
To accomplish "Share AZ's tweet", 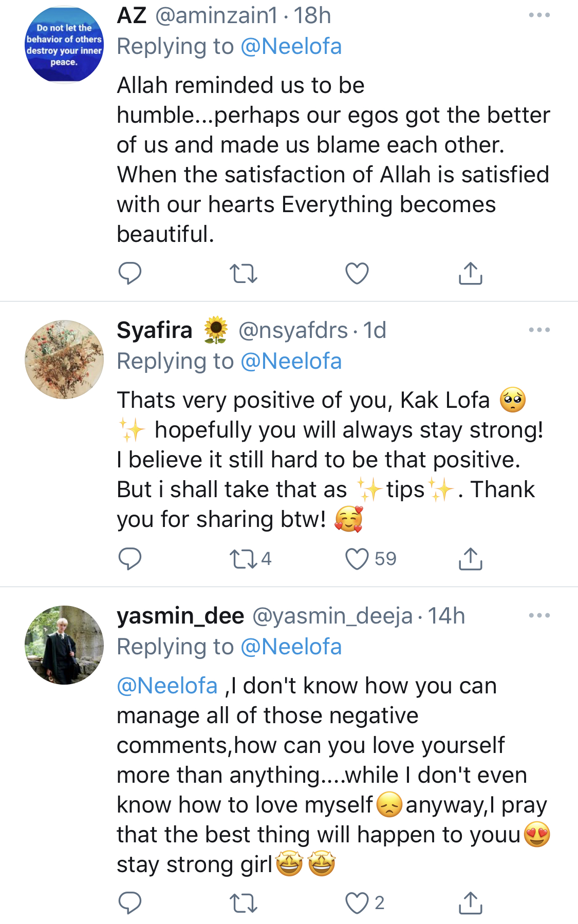I will coord(470,273).
